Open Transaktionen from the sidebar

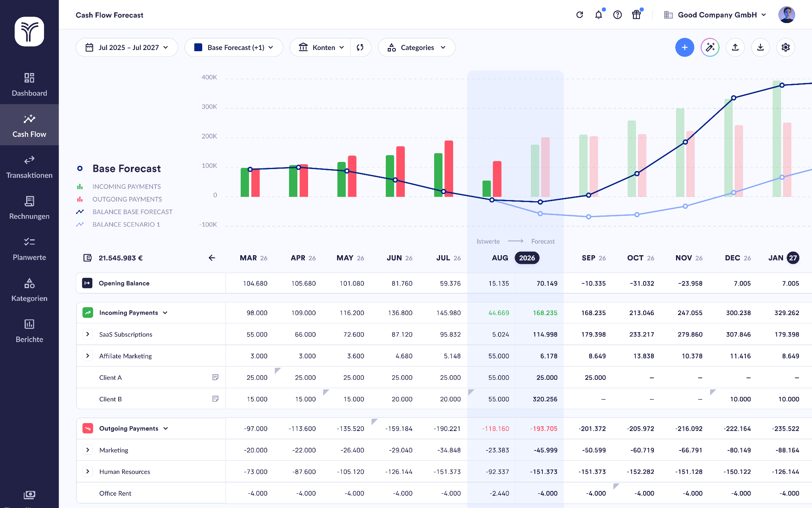(x=29, y=167)
